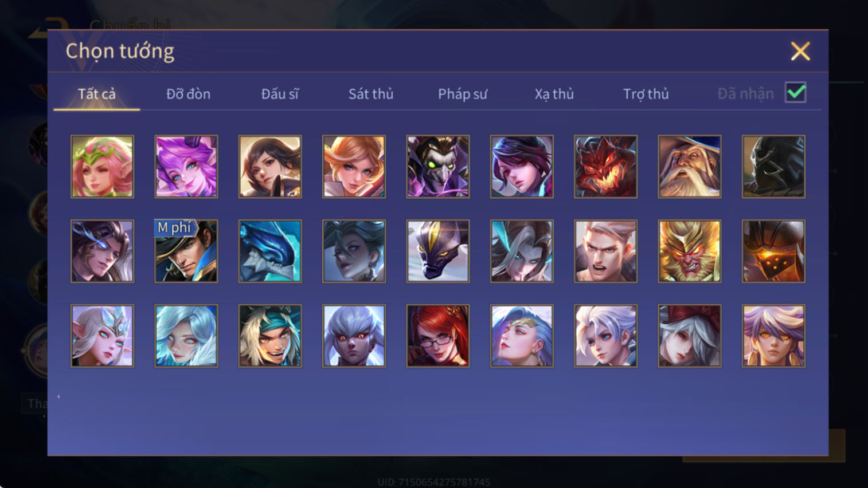Viewport: 868px width, 488px height.
Task: Open the 'Sát thủ' tab
Action: (x=371, y=94)
